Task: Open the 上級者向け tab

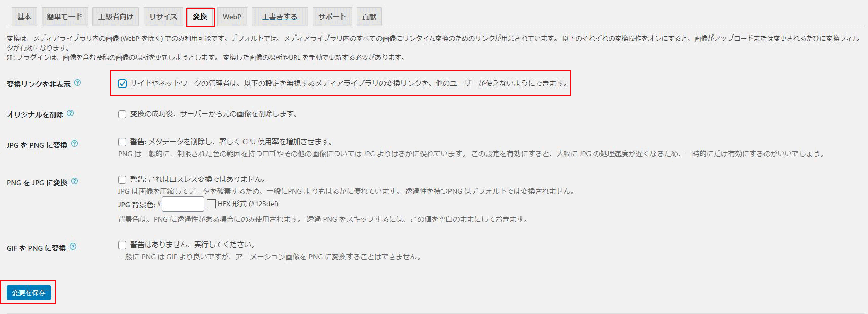Action: [116, 17]
